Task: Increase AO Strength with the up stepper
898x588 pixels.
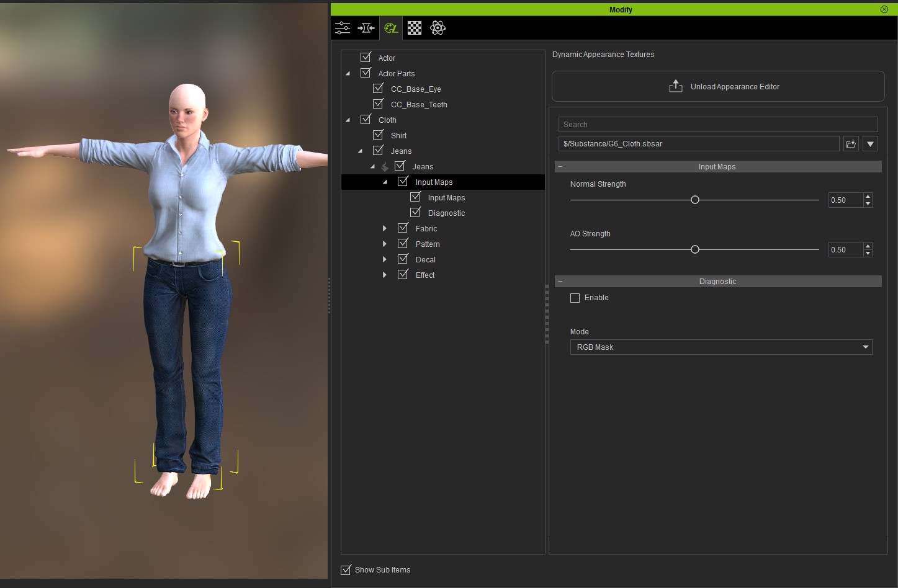Action: coord(868,246)
